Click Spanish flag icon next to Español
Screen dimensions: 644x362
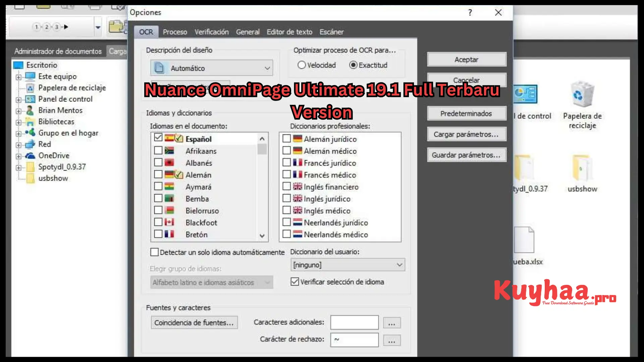[169, 138]
